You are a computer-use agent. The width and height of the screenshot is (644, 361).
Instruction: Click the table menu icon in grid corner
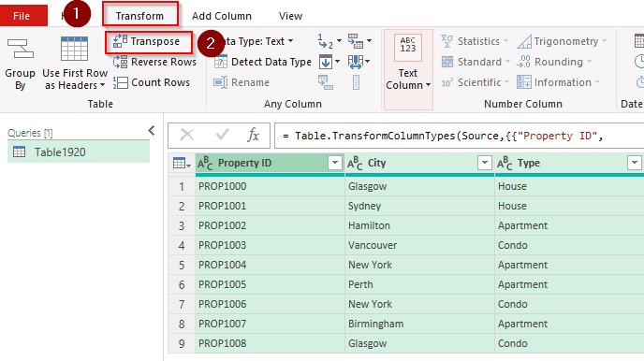tap(182, 164)
